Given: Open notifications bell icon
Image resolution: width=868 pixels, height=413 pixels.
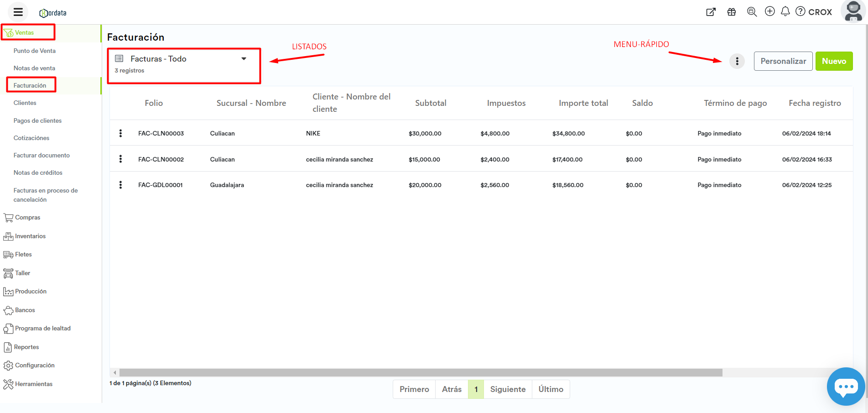Looking at the screenshot, I should click(x=785, y=11).
